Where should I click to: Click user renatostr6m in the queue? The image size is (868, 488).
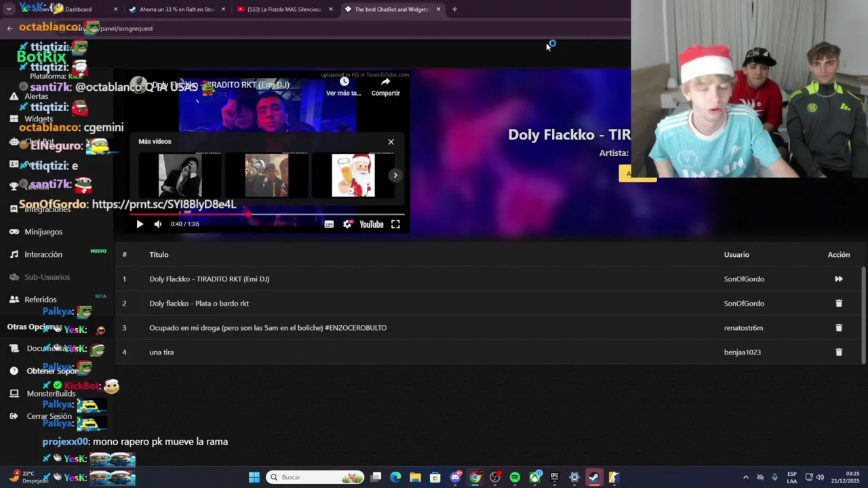click(x=743, y=328)
